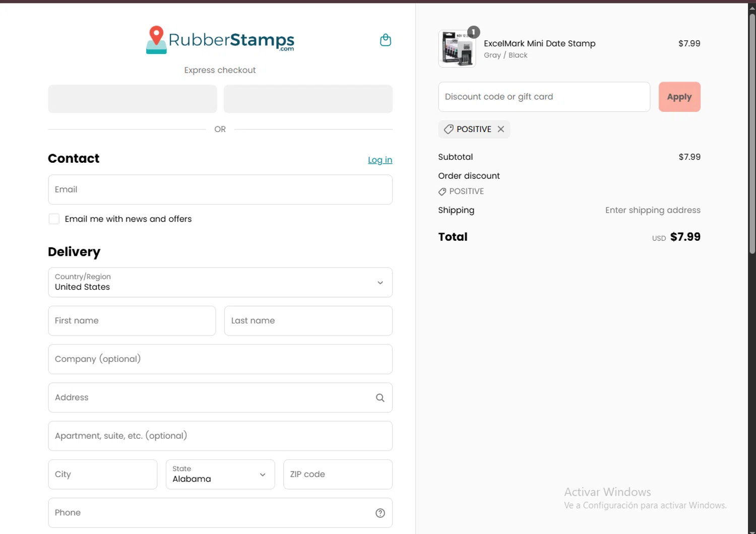Open the shopping bag cart icon
Screen dimensions: 756x534
point(386,40)
